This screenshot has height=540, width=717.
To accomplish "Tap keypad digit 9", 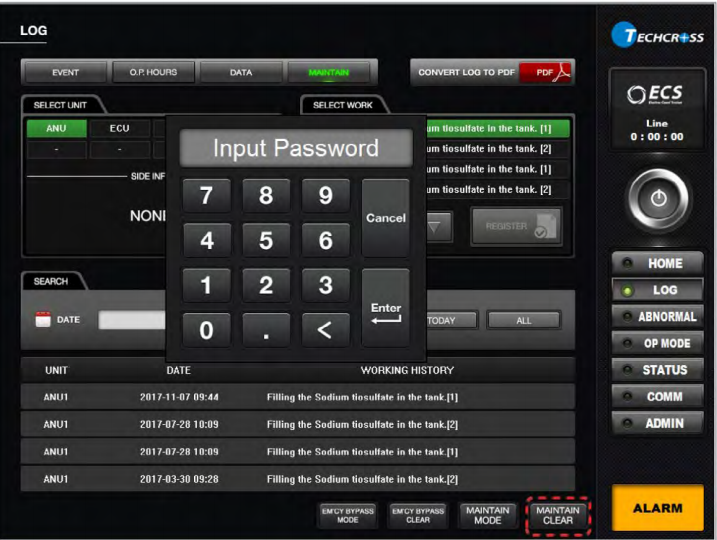I will [326, 195].
